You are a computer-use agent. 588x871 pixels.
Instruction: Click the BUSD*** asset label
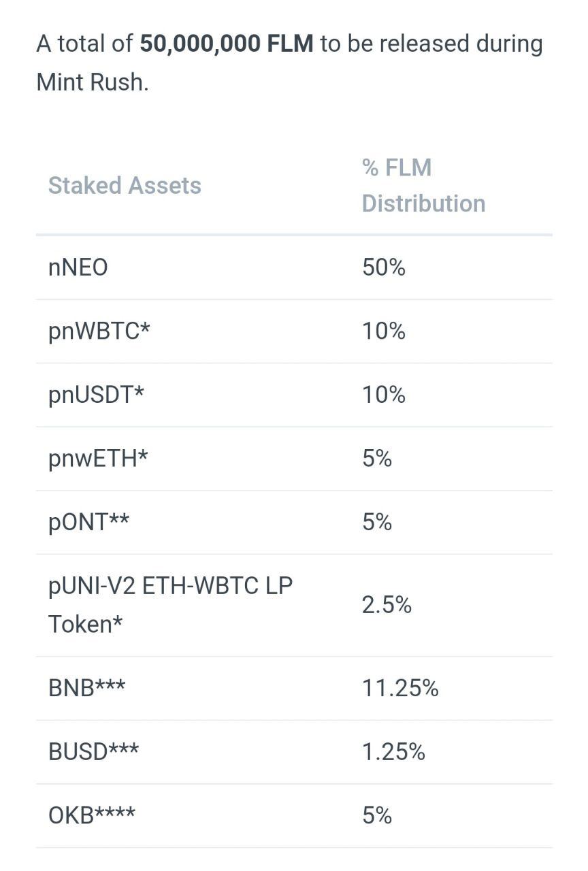[x=93, y=752]
